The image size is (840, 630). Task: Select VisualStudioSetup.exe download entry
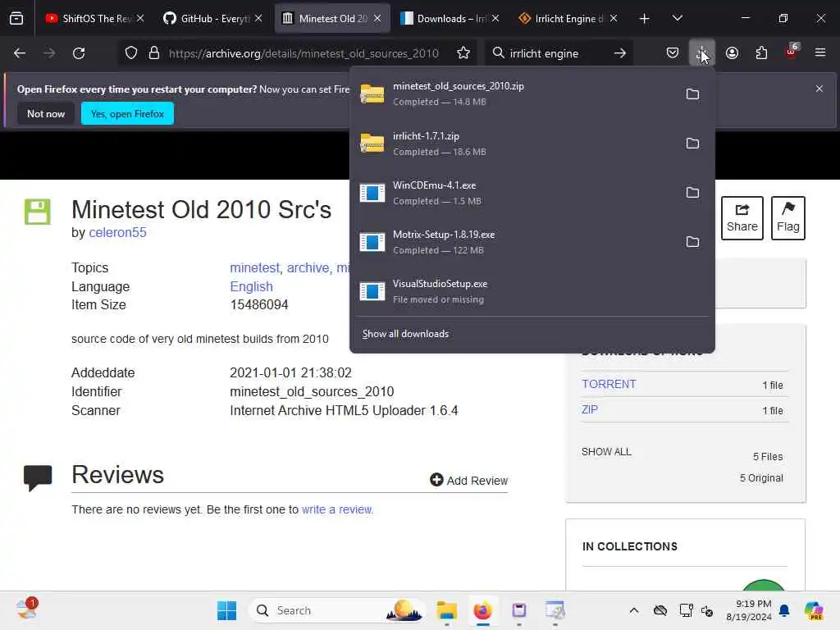tap(532, 291)
